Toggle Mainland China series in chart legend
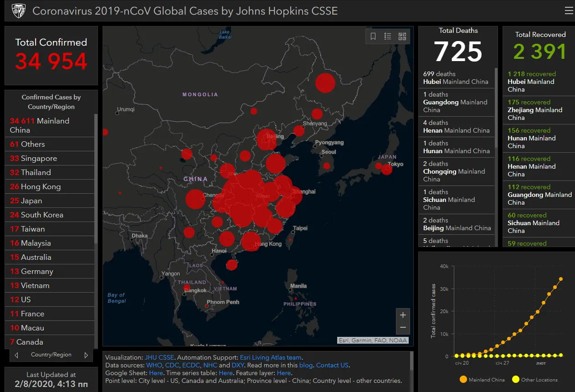Screen dimensions: 575x392 (483, 380)
